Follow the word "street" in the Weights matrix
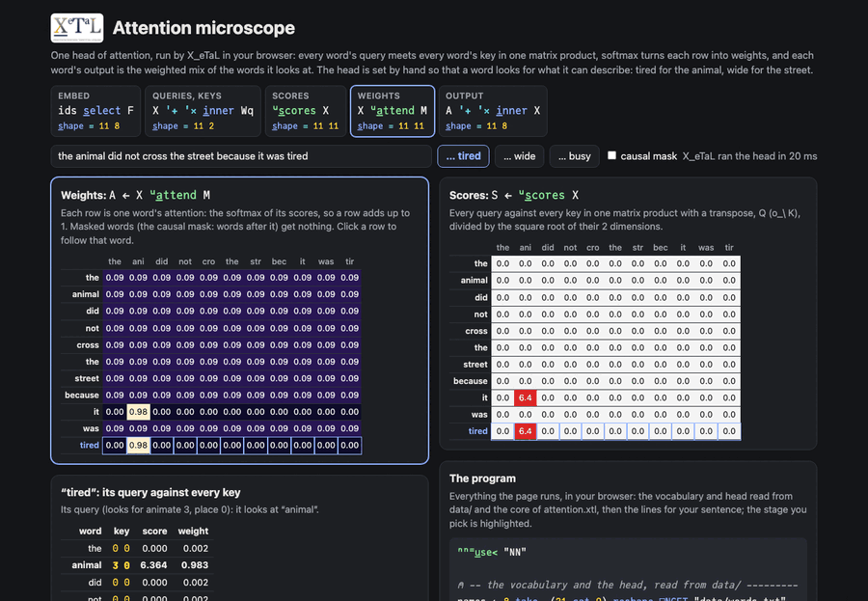 coord(87,378)
